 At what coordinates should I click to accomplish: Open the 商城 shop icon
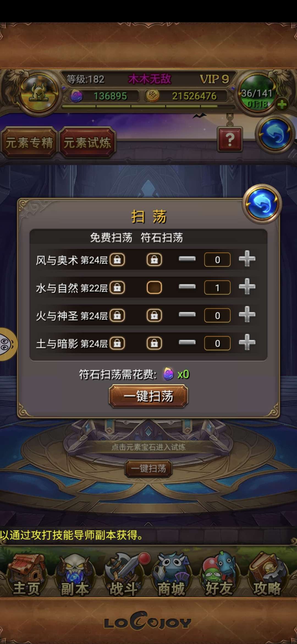click(x=172, y=576)
